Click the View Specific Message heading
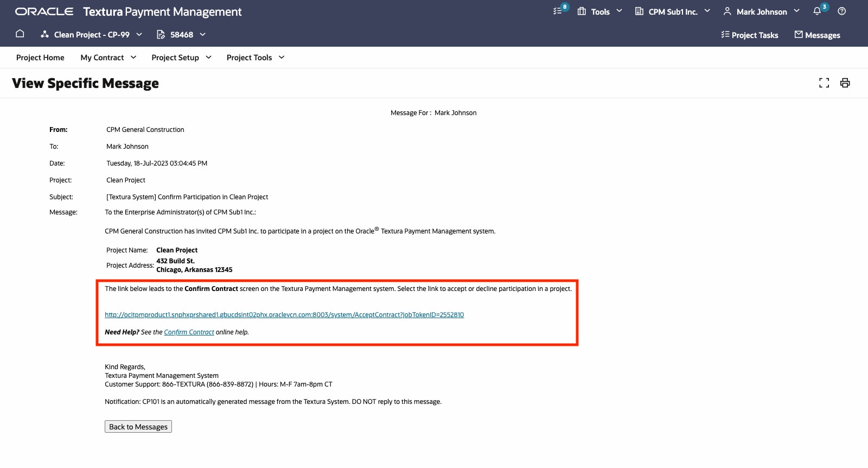The image size is (868, 468). [85, 83]
